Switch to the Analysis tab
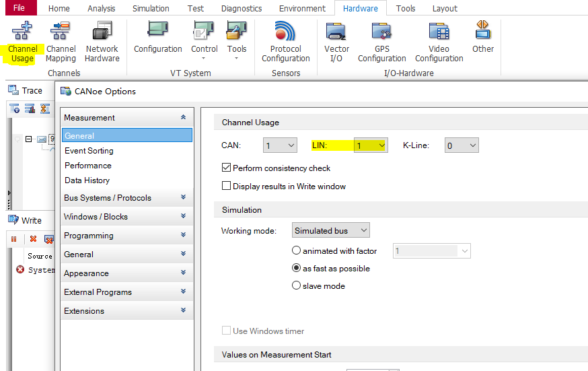588x371 pixels. [101, 8]
